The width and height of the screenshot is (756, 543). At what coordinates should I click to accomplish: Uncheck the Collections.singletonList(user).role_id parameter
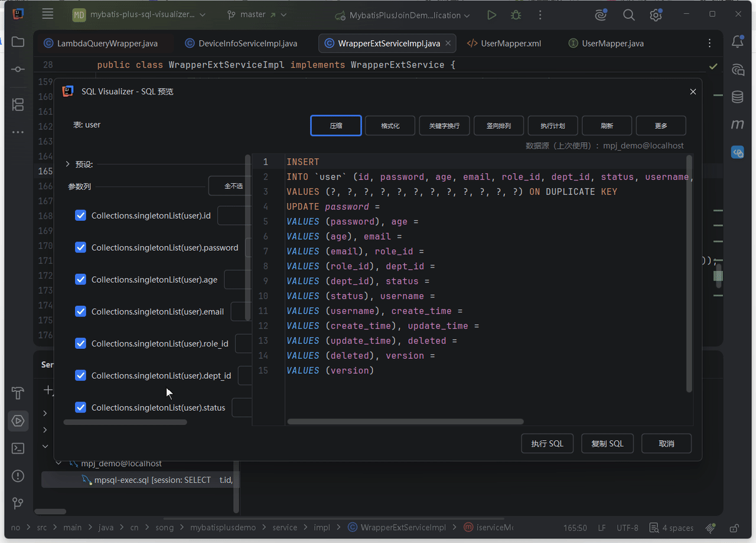coord(81,343)
